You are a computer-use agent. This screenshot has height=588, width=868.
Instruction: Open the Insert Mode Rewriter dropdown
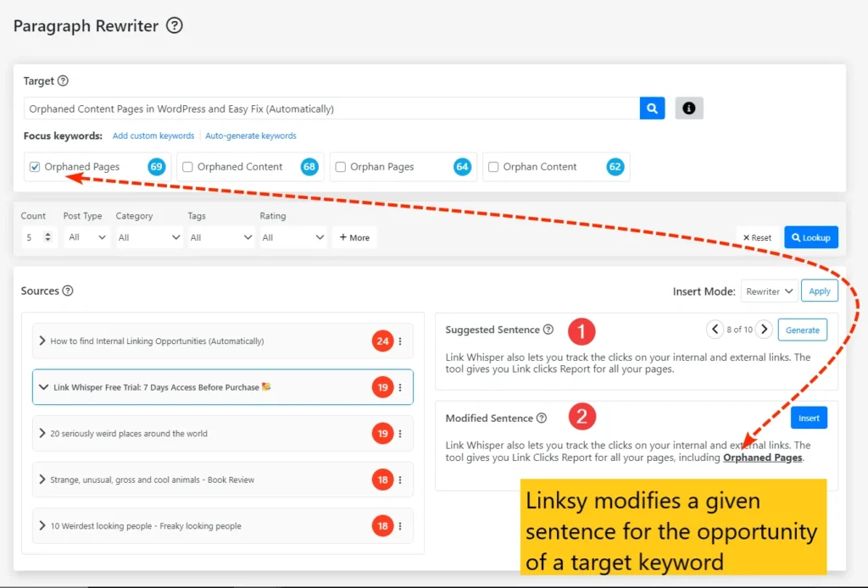770,291
